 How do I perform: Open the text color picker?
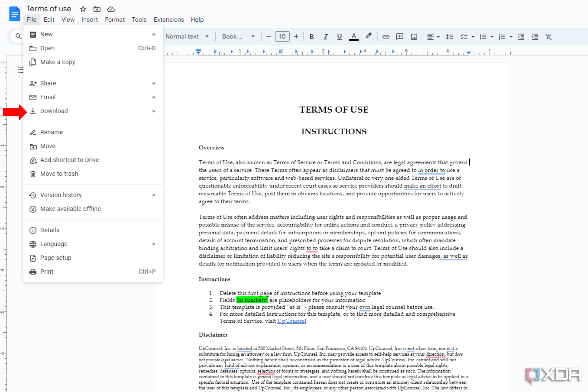(354, 36)
